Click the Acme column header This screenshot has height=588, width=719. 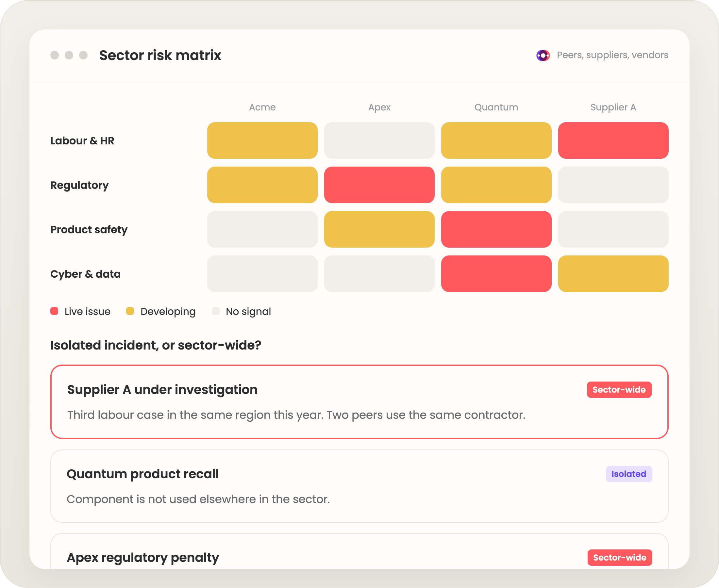point(262,107)
